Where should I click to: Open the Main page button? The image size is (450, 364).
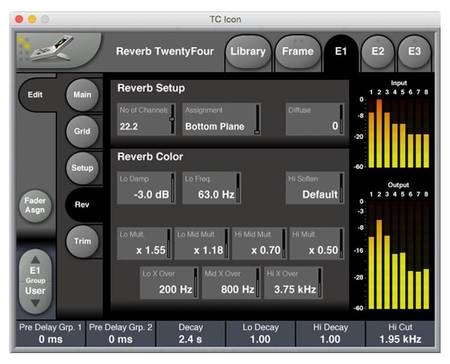82,95
